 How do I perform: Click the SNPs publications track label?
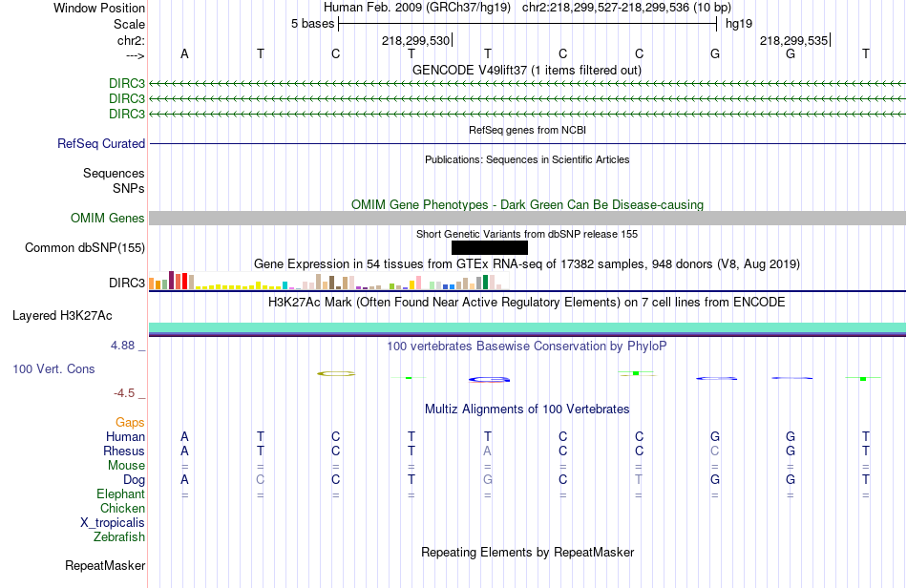point(129,188)
